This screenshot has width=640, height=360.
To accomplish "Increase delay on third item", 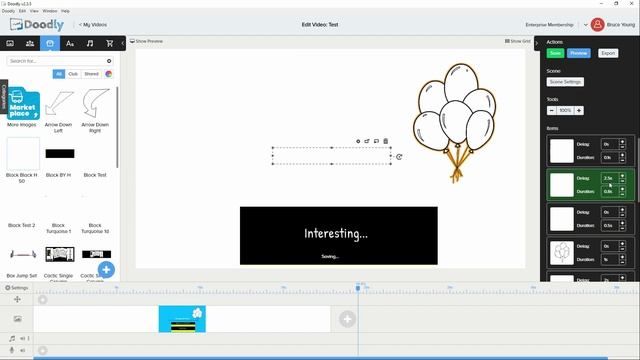I will tap(622, 210).
